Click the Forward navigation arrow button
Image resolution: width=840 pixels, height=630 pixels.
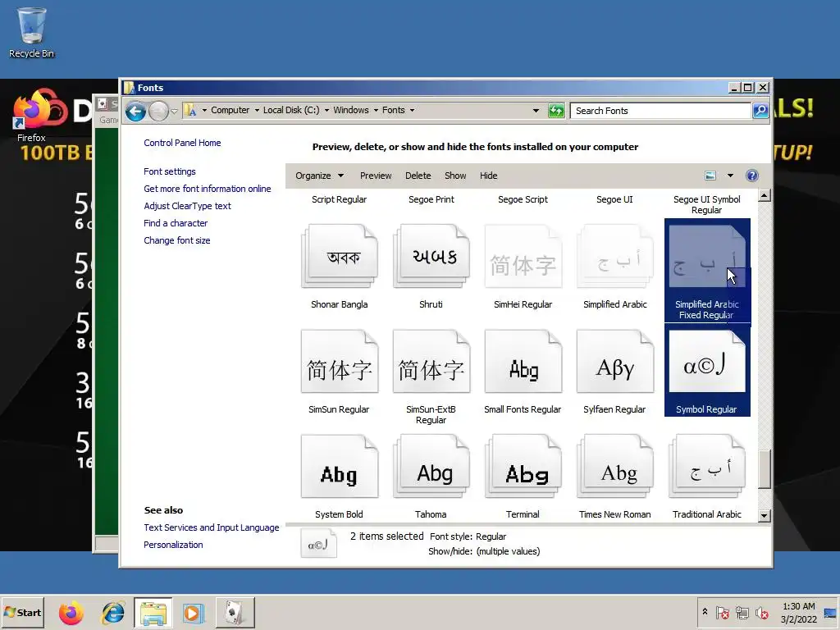click(x=158, y=111)
